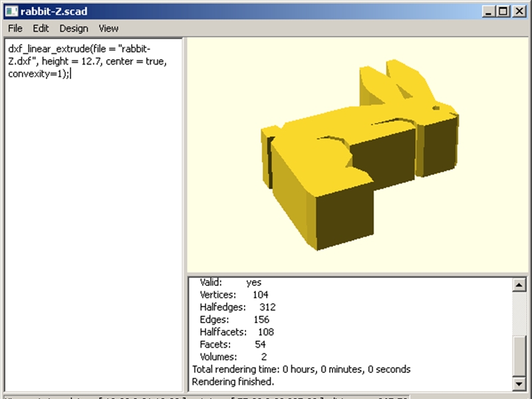Click the 'Valid: yes' console line

click(x=230, y=282)
